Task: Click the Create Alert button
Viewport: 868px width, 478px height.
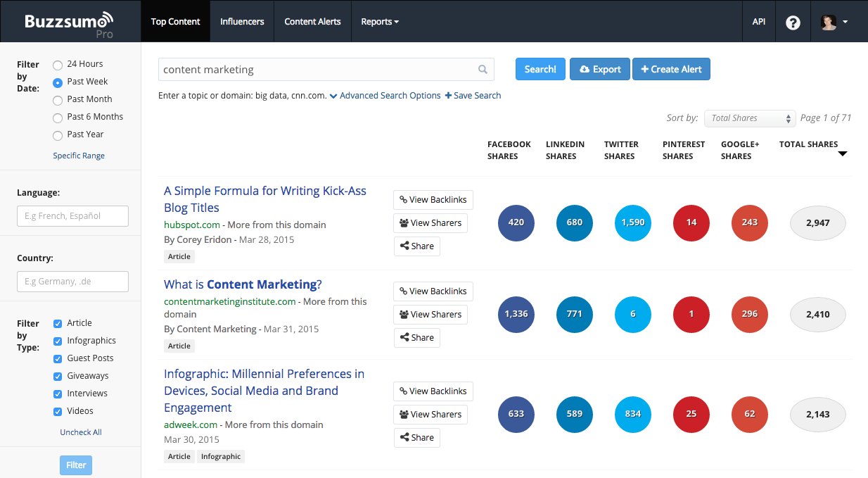Action: [x=671, y=69]
